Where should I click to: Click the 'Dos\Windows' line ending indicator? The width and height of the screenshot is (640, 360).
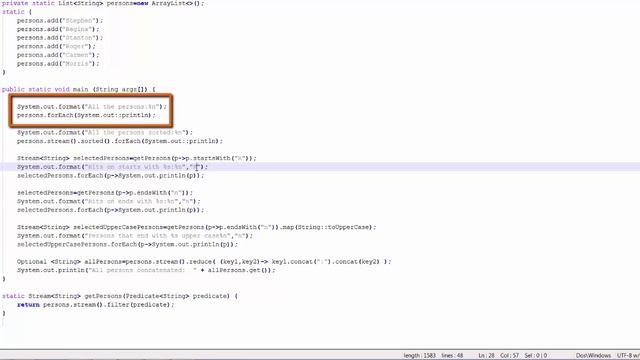click(x=593, y=356)
